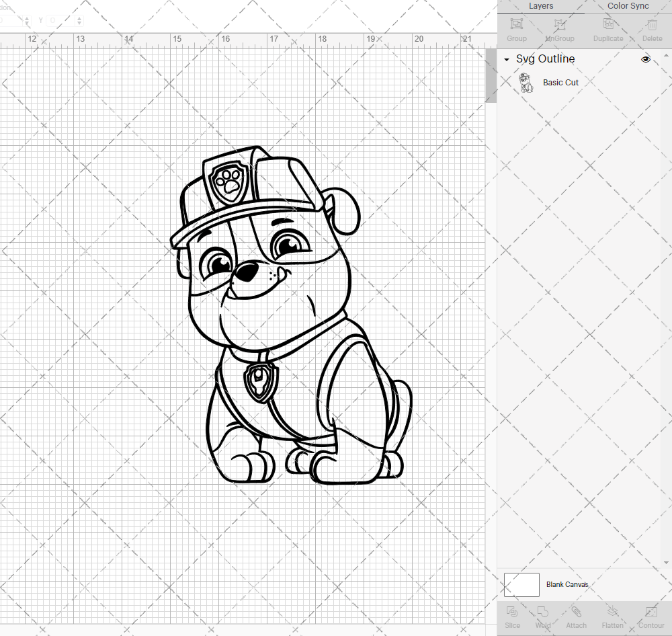Click the X position stepper arrows

(28, 20)
